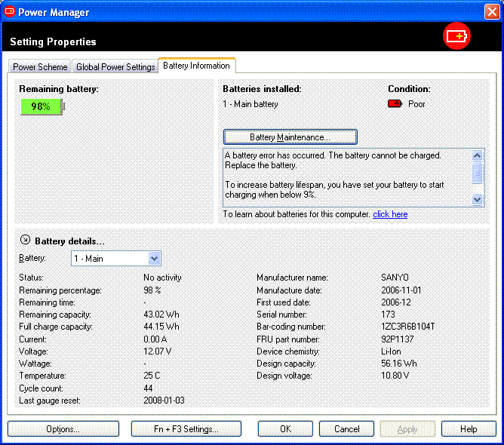
Task: Click current value '0.00 A'
Action: click(x=155, y=339)
